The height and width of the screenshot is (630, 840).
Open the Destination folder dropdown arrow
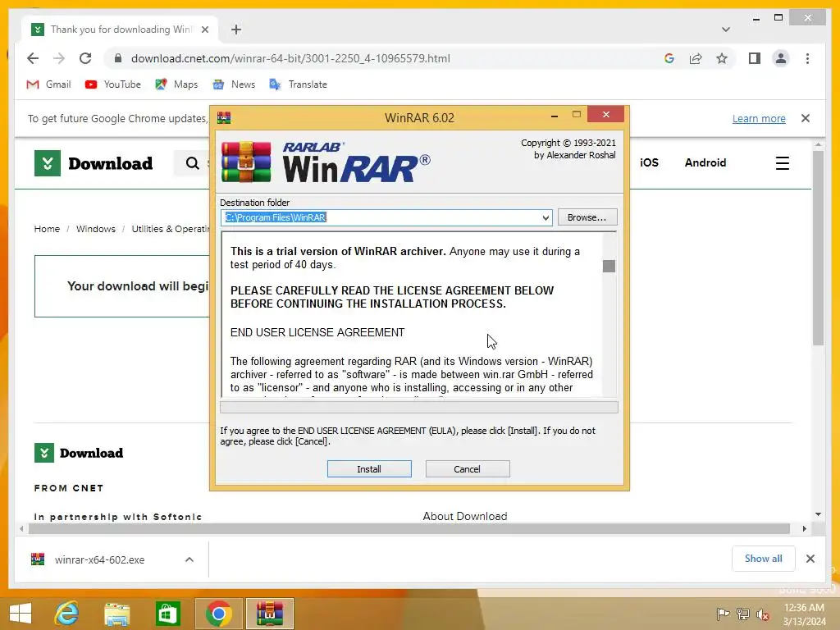pyautogui.click(x=546, y=217)
